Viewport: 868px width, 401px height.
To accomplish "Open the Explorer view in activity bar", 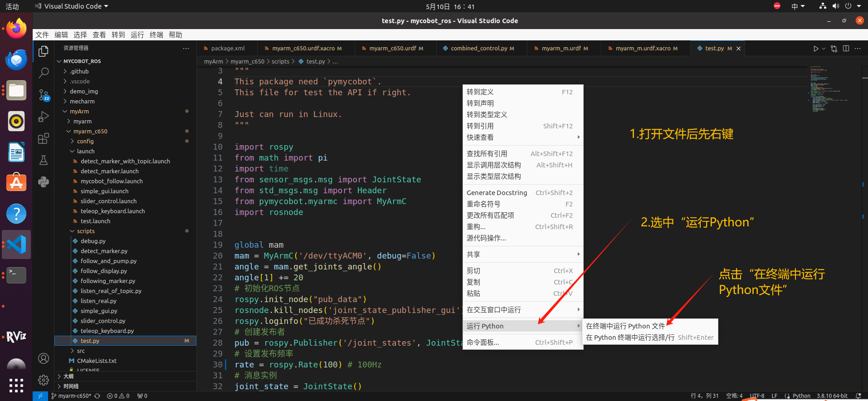I will [44, 51].
